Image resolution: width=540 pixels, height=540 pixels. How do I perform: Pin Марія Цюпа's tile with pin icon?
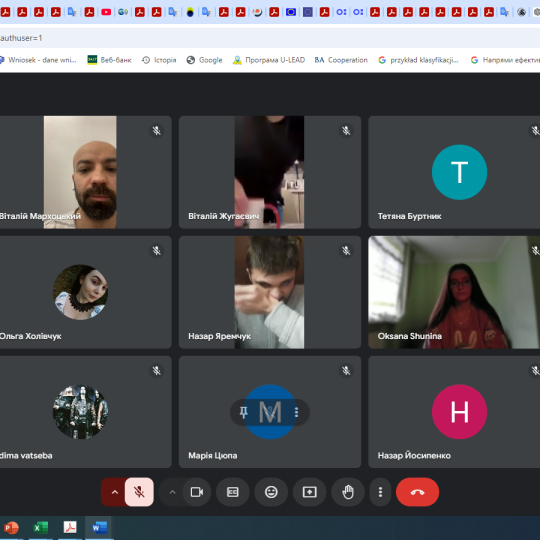coord(243,412)
